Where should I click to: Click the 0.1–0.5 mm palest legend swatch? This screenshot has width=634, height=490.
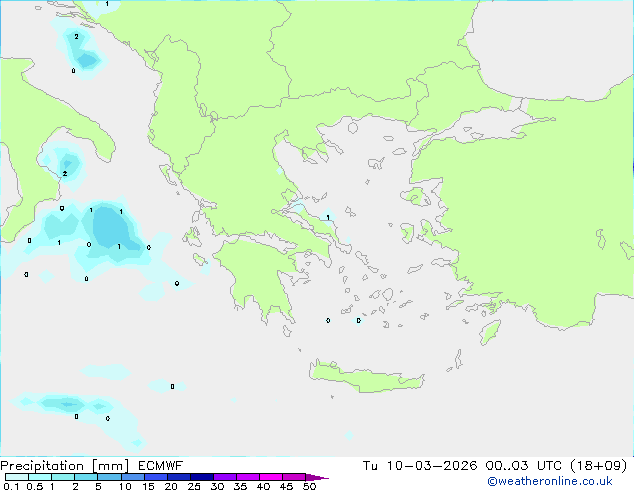(17, 477)
